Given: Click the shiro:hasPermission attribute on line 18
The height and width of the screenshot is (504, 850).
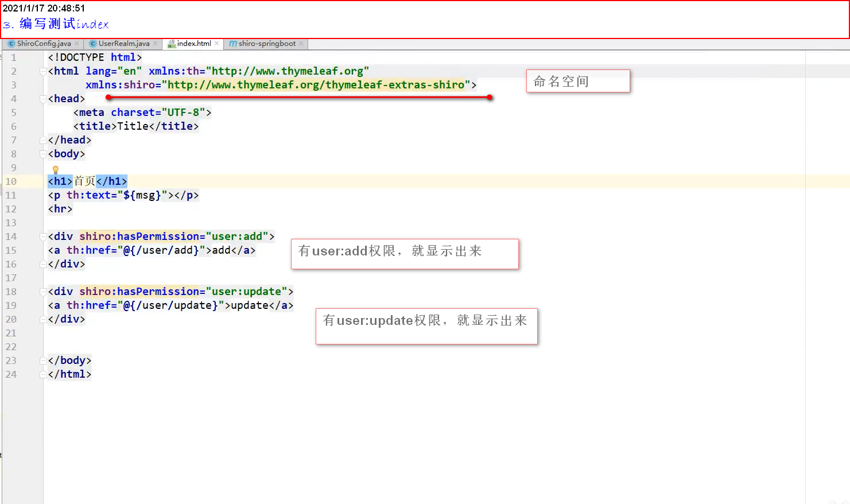Looking at the screenshot, I should coord(139,292).
